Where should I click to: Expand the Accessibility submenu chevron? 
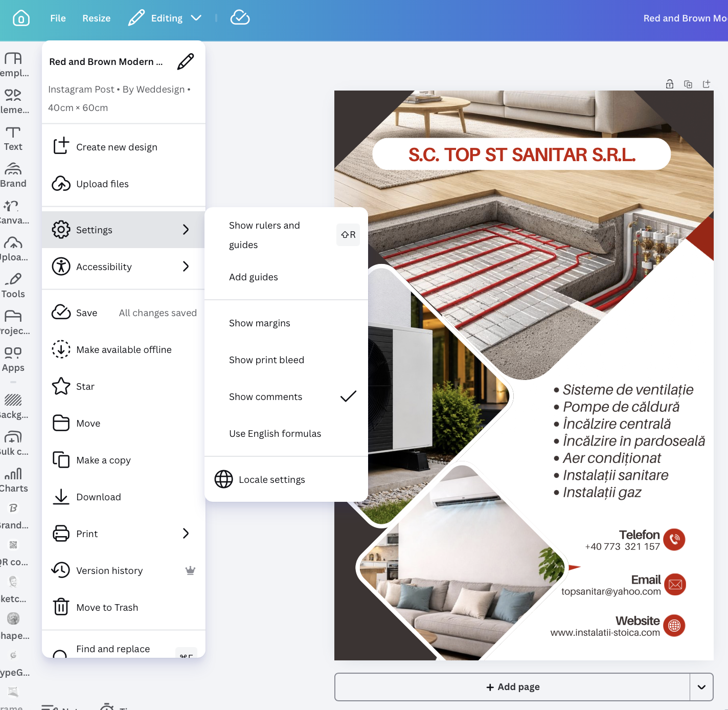[186, 267]
